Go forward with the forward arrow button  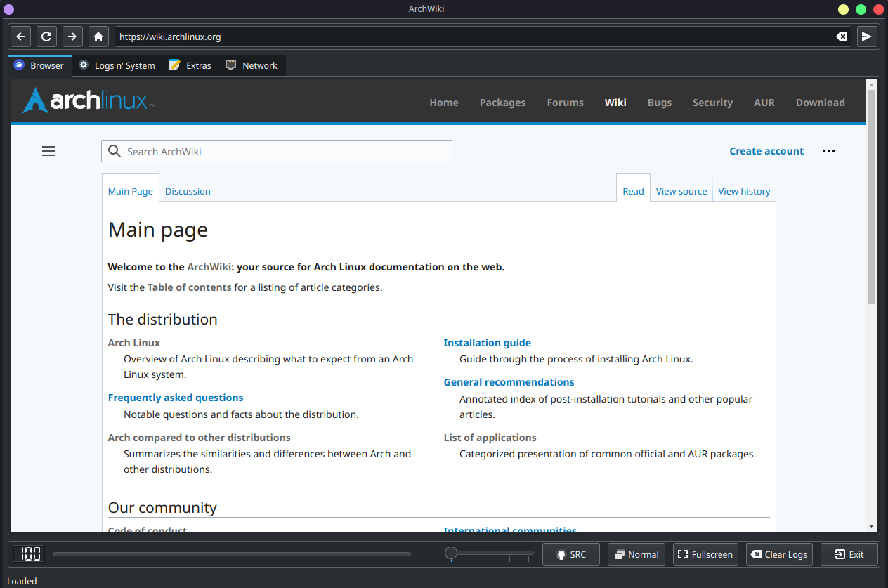[x=72, y=37]
